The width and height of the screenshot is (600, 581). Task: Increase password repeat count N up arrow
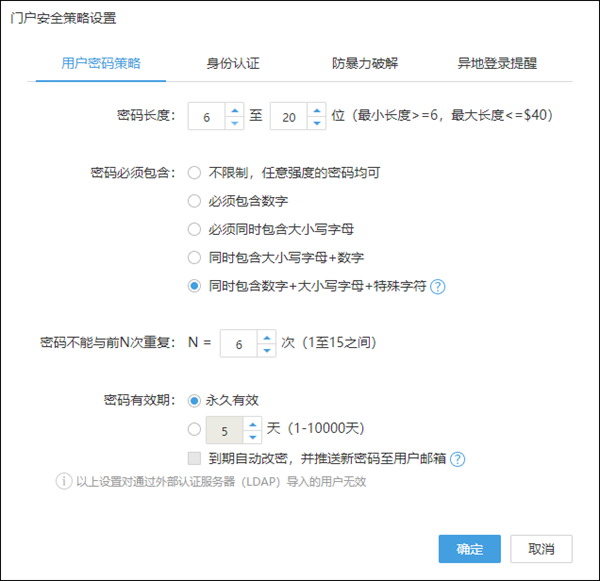coord(266,337)
